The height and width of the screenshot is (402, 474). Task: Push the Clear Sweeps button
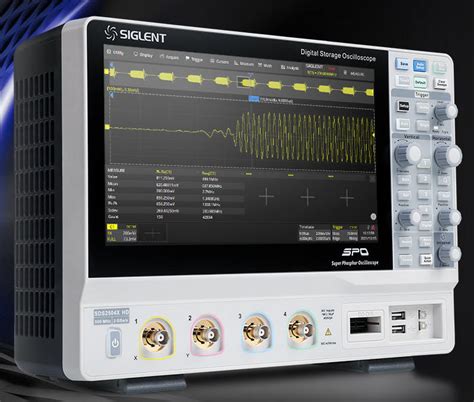click(x=441, y=83)
